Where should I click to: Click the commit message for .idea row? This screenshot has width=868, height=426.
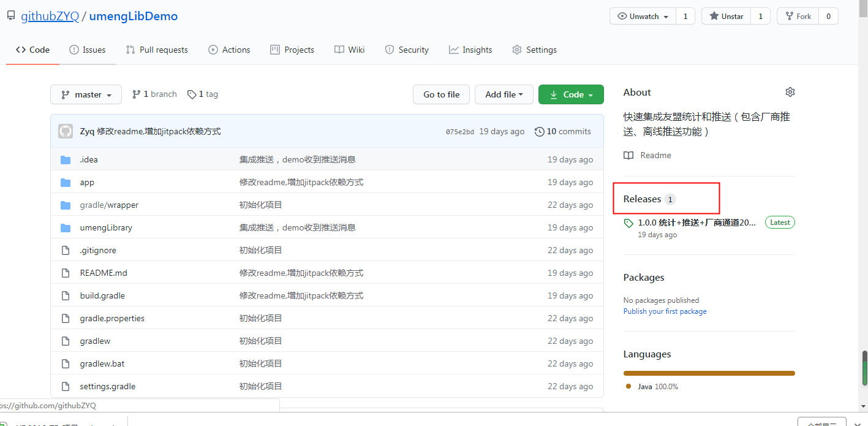(298, 159)
